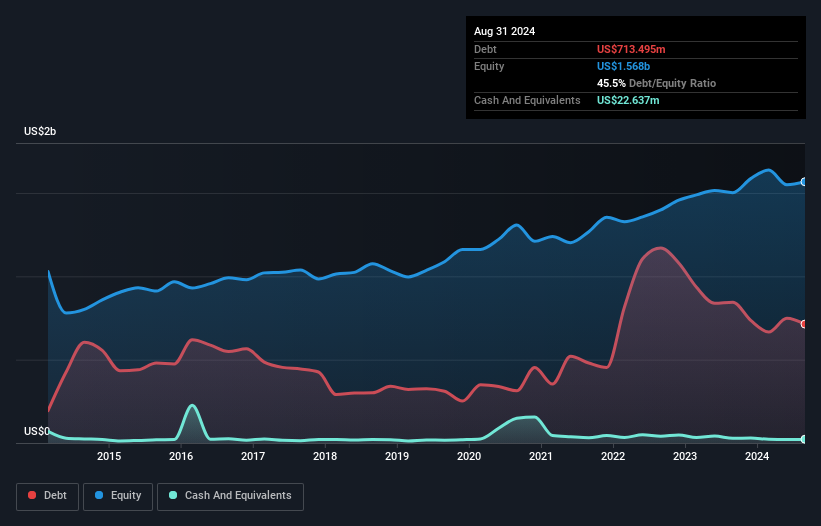Viewport: 821px width, 526px height.
Task: Toggle the Equity series legend button
Action: pos(118,496)
